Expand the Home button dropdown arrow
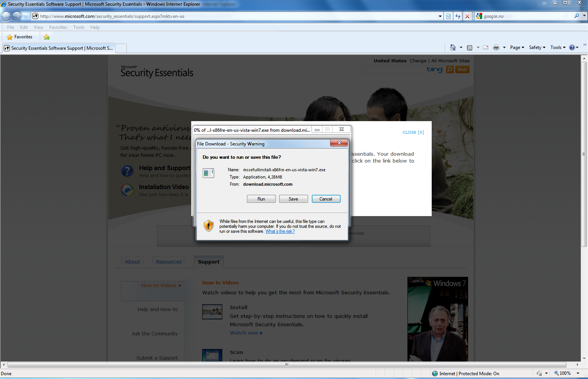 tap(461, 47)
